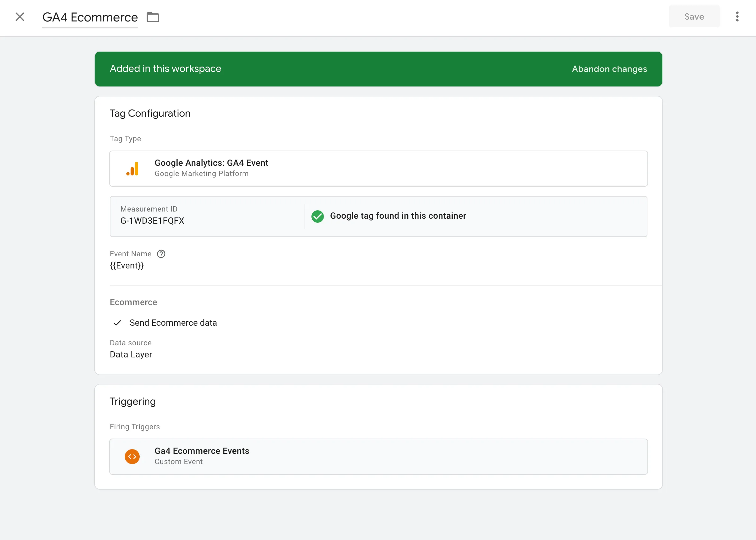Click the Data Layer data source value
Image resolution: width=756 pixels, height=540 pixels.
131,355
